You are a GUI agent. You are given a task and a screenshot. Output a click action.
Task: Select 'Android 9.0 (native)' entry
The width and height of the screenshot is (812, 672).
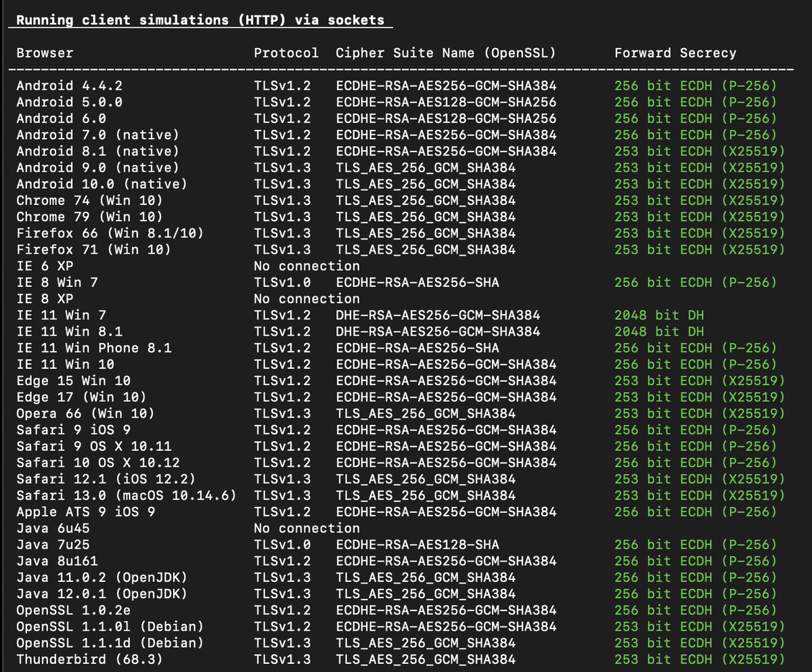coord(98,168)
